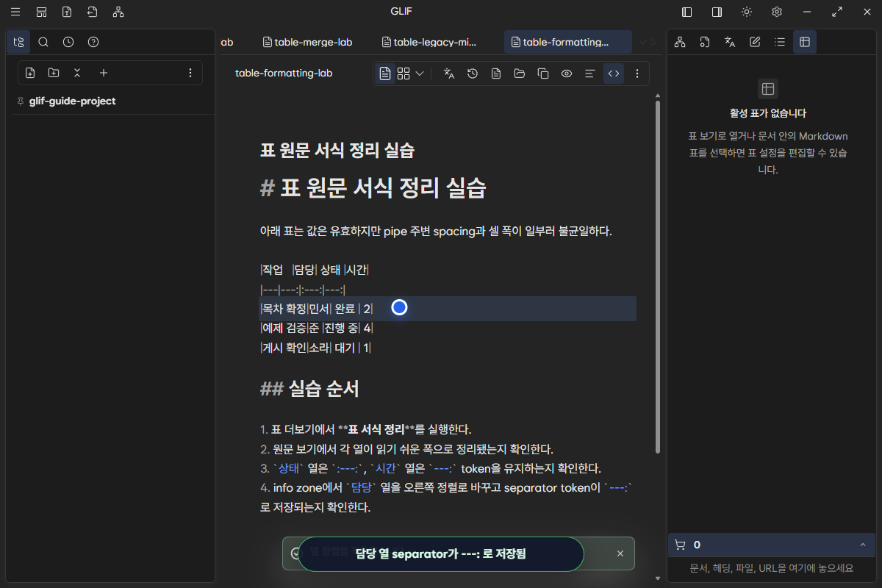Screen dimensions: 882x588
Task: Click the translate icon in editor toolbar
Action: [449, 73]
